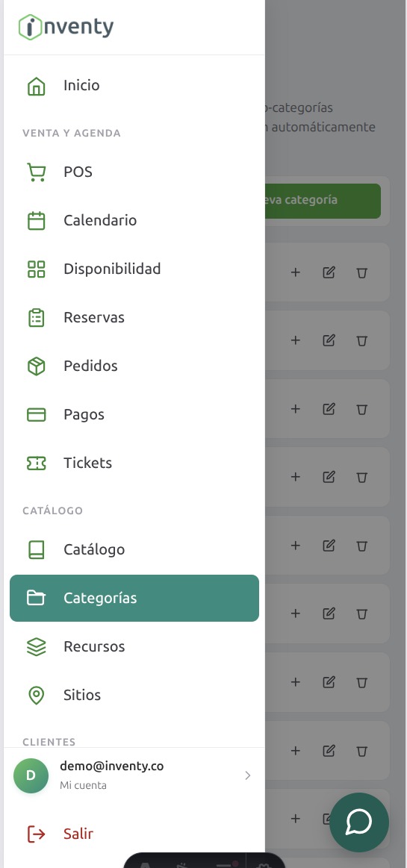407x868 pixels.
Task: Select the Tickets ticket icon
Action: click(37, 463)
